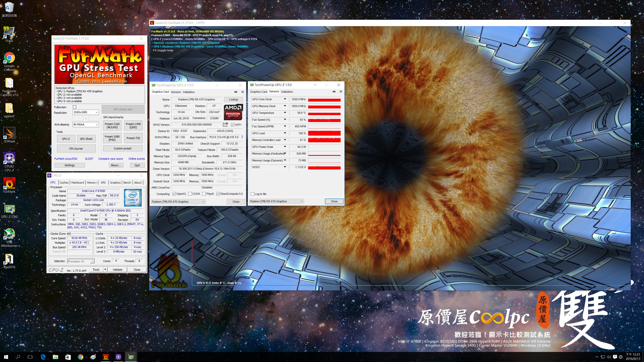Switch to Caches tab in CPU-Z

tap(64, 183)
